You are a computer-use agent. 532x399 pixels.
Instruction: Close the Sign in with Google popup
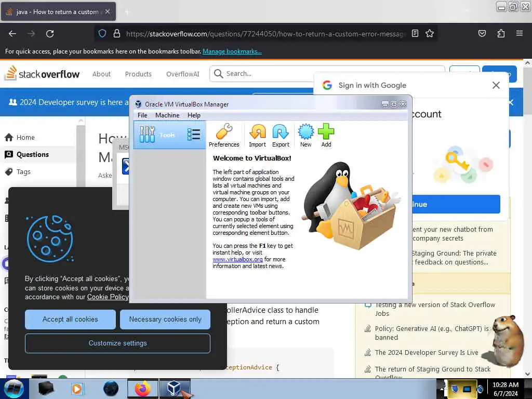496,85
